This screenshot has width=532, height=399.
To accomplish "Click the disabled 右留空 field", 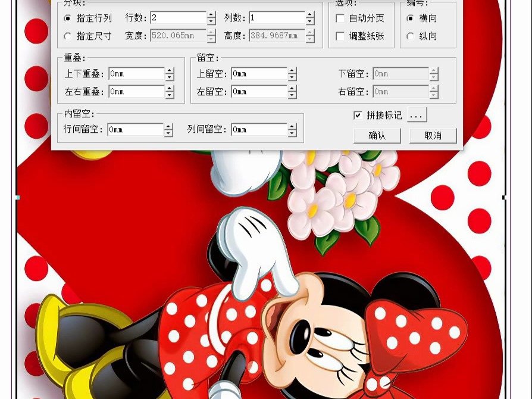I will tap(401, 91).
